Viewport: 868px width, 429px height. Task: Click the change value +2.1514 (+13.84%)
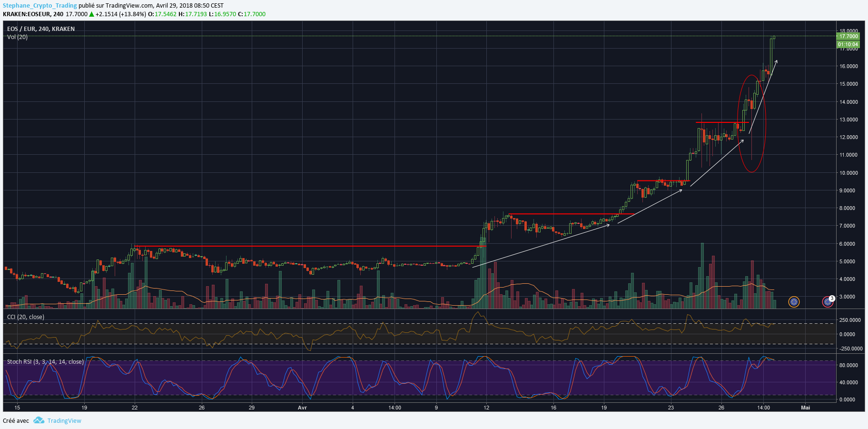point(121,14)
